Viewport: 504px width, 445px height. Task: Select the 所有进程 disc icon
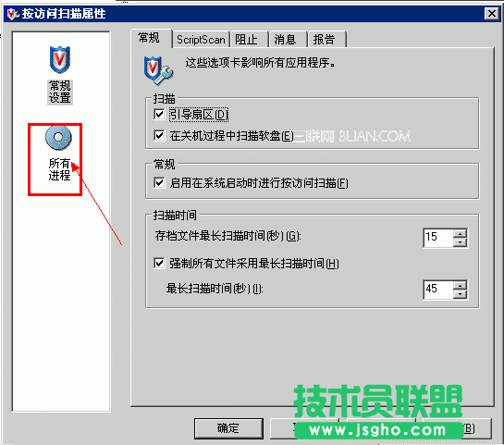click(x=58, y=138)
